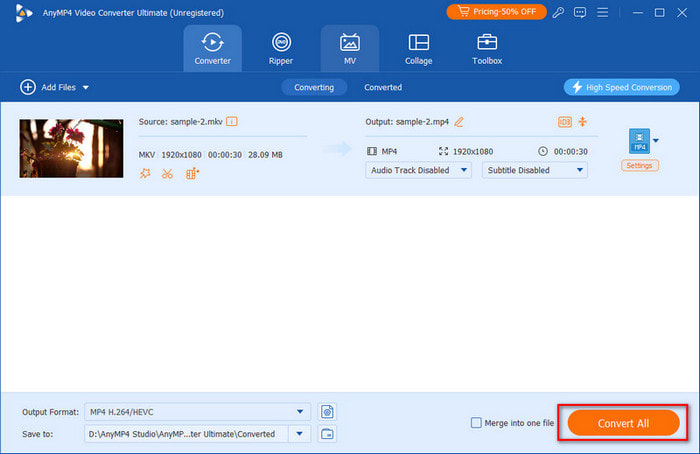This screenshot has width=700, height=454.
Task: Open the edit effects star-wand icon
Action: tap(145, 174)
